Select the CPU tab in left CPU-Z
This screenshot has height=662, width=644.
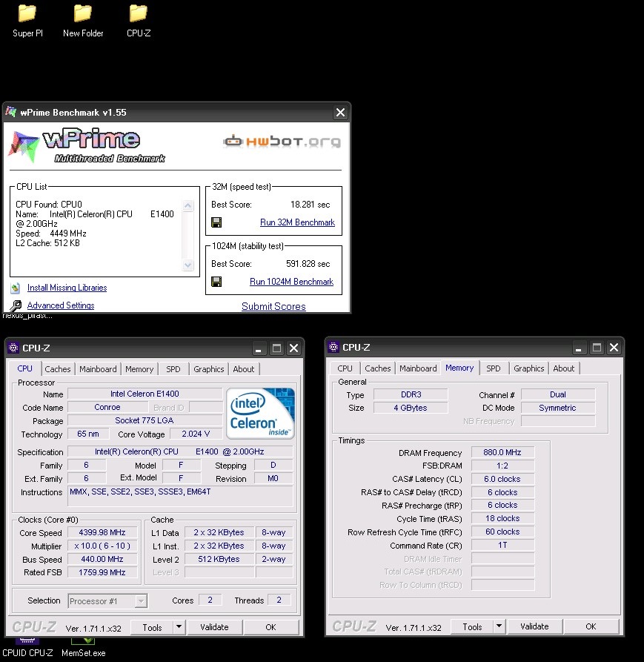25,368
